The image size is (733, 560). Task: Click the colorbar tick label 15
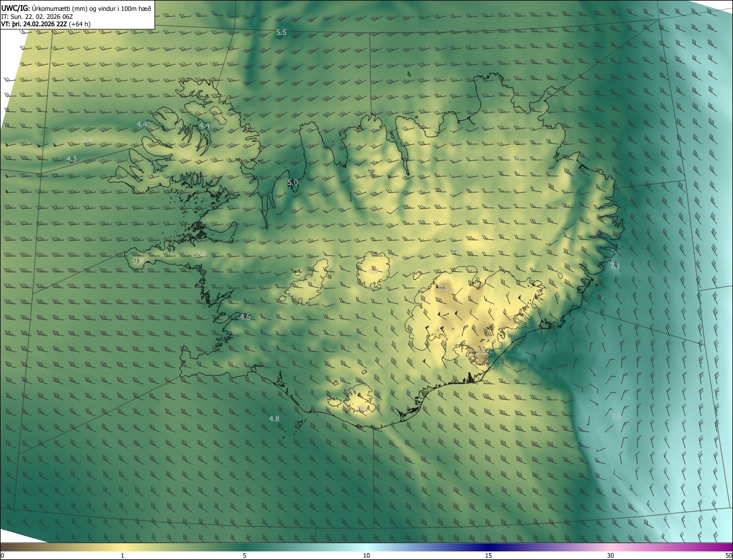[488, 555]
